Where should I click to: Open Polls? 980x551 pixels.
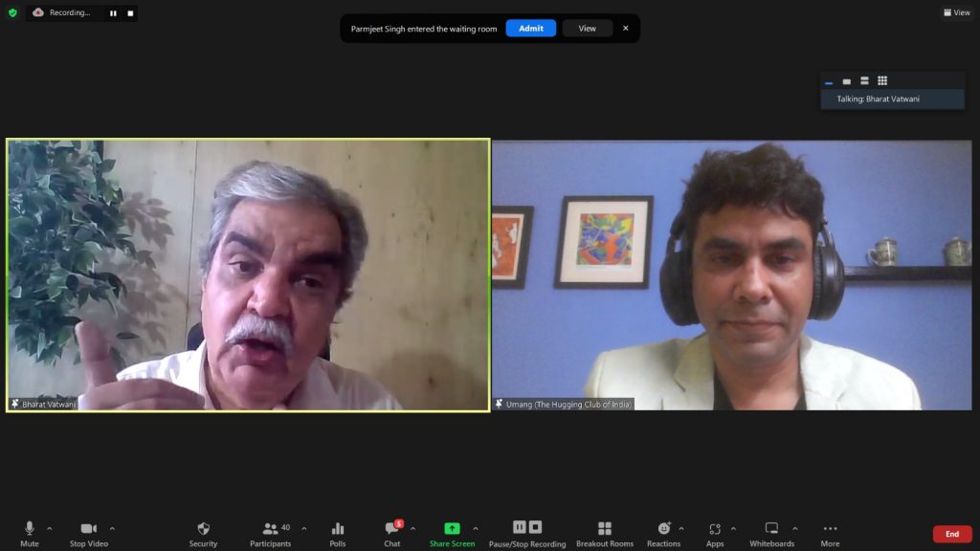(x=338, y=534)
